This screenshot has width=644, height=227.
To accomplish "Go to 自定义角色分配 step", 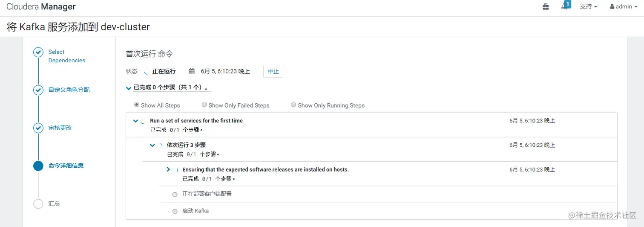I will (69, 90).
